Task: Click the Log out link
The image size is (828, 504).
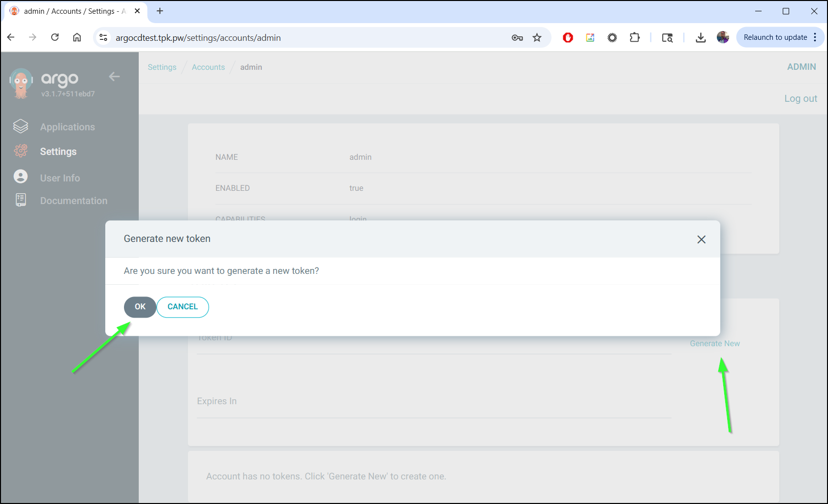Action: (x=800, y=98)
